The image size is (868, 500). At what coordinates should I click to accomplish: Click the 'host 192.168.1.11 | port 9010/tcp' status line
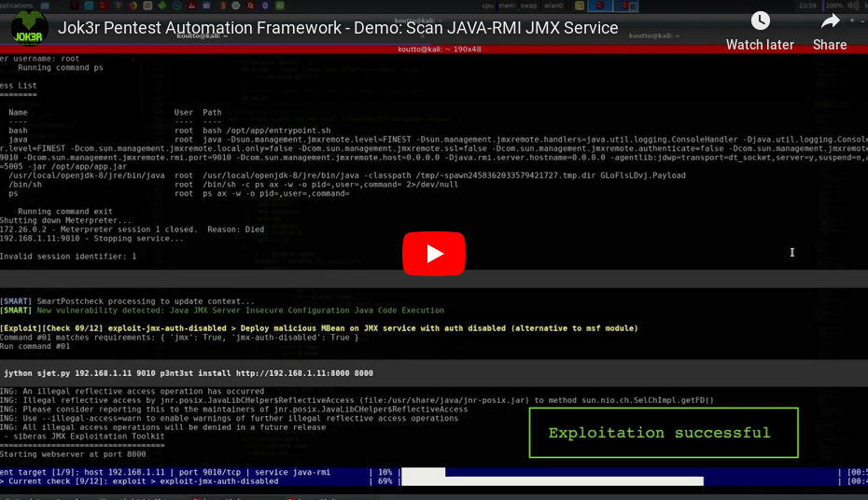point(165,472)
